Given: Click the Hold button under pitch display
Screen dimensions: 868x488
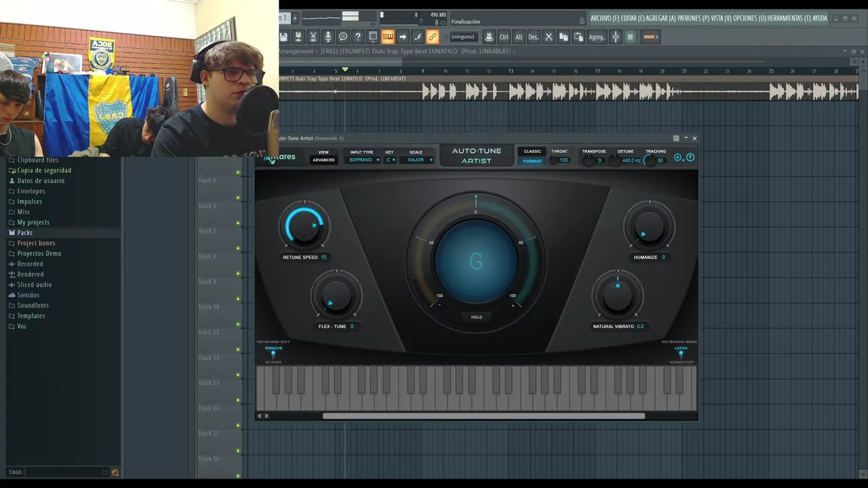Looking at the screenshot, I should point(477,317).
